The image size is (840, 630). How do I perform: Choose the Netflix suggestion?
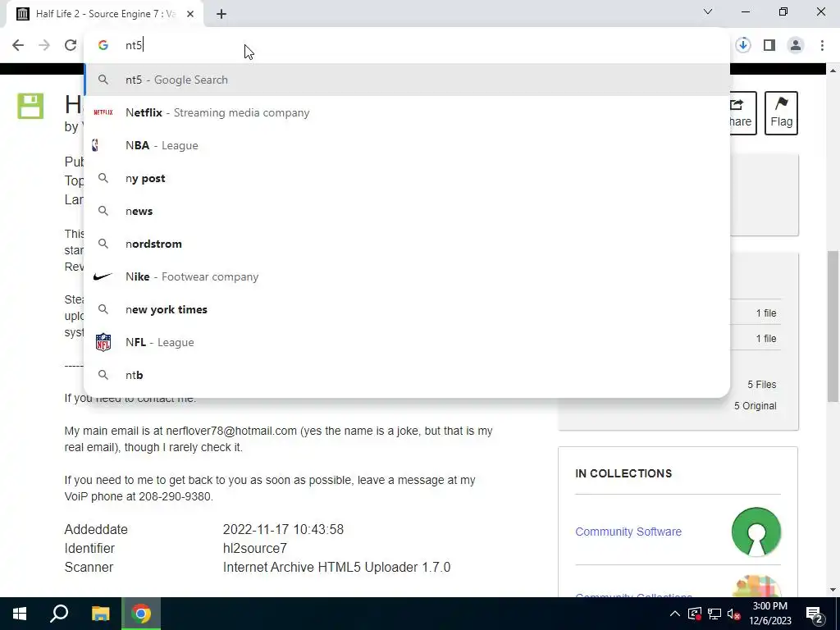point(407,112)
